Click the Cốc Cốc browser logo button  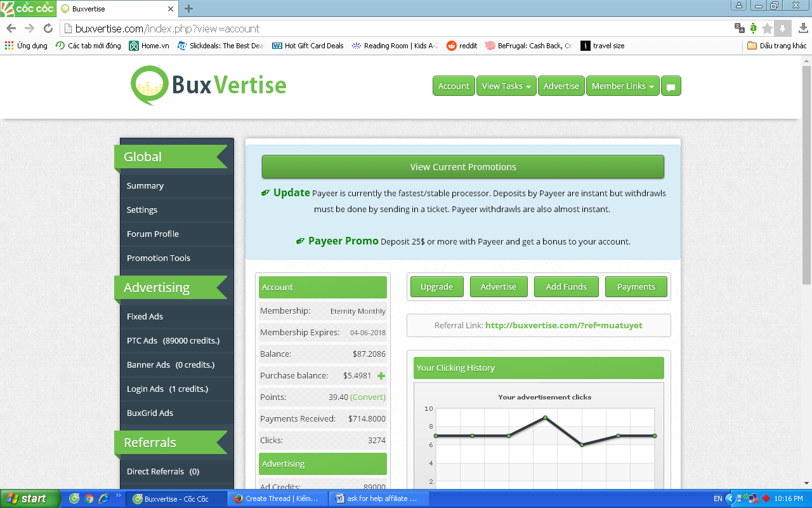coord(27,8)
